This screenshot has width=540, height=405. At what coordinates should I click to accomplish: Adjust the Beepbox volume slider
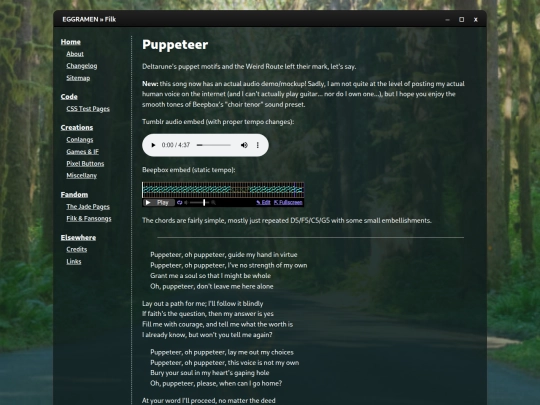click(199, 202)
